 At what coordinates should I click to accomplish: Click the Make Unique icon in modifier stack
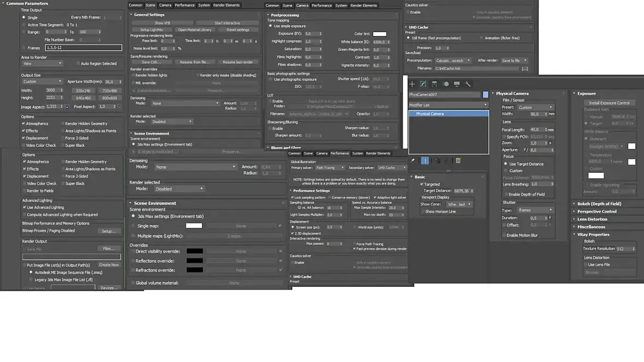click(x=437, y=160)
